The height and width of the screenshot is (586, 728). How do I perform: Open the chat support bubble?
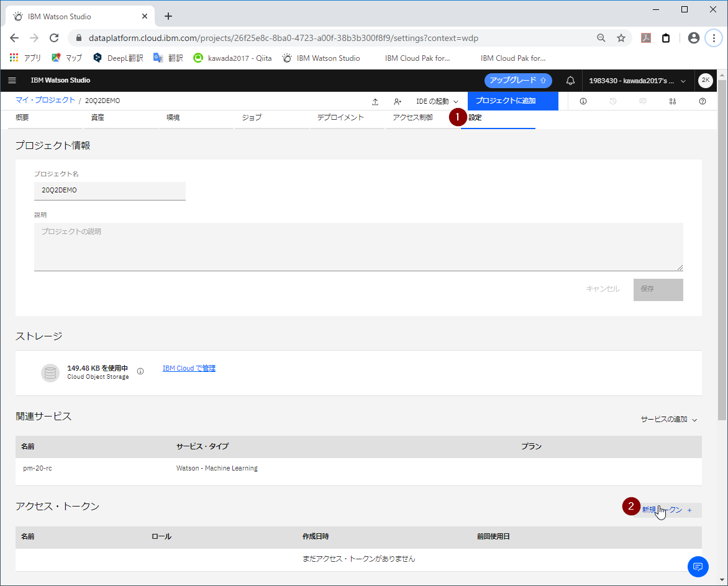698,567
